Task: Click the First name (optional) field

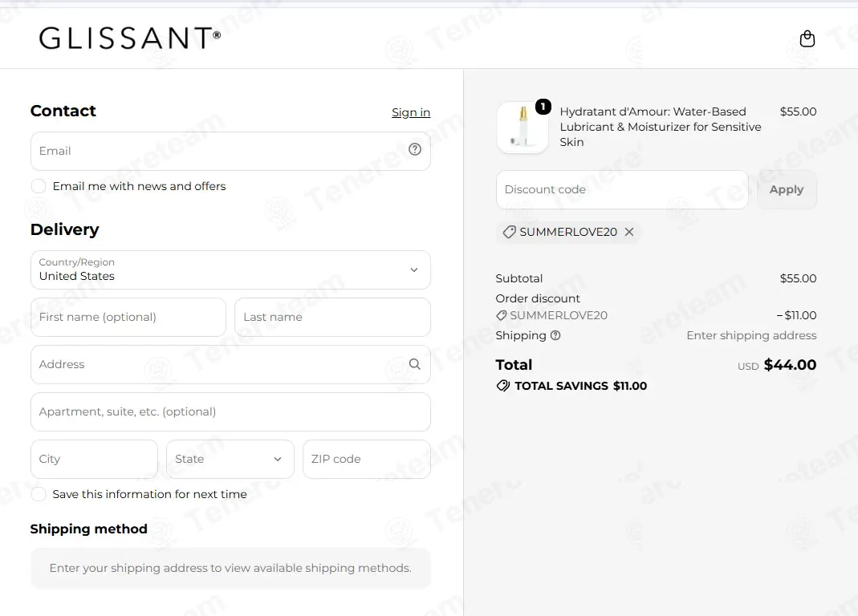Action: [128, 318]
